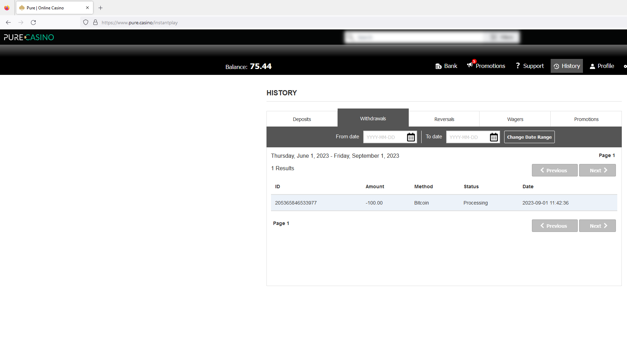Open the Bank coins icon

[x=438, y=66]
